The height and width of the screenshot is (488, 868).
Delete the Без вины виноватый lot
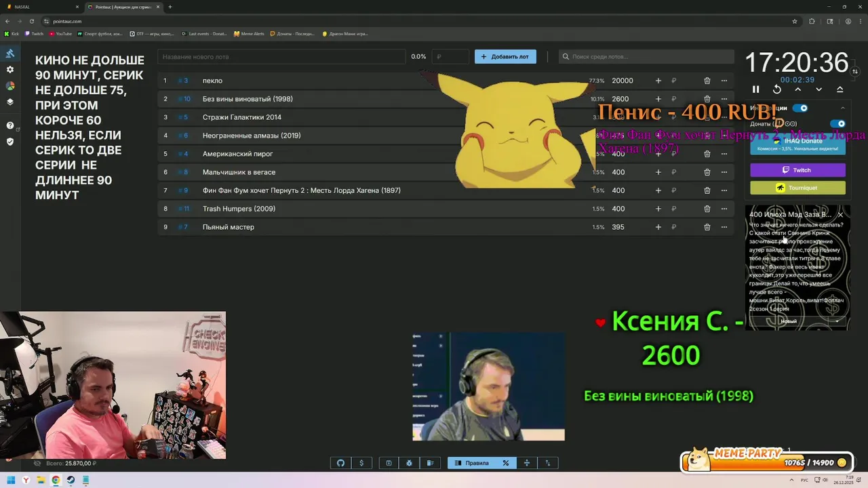[x=707, y=99]
